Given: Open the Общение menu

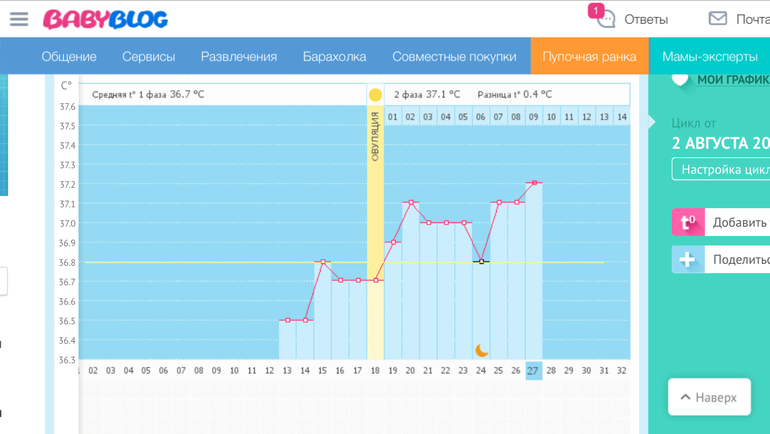Looking at the screenshot, I should [x=69, y=56].
